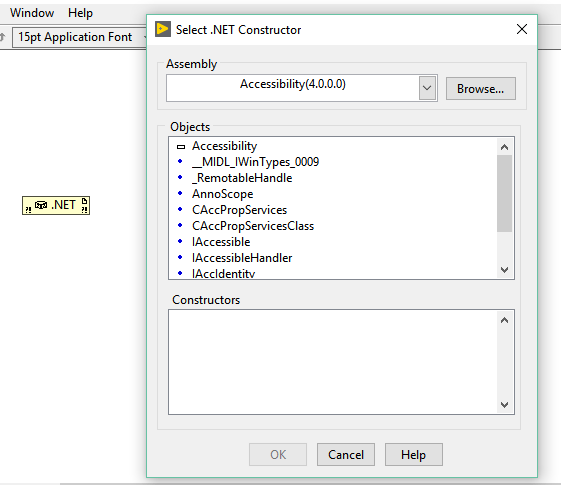Select AnnoScope object

click(223, 194)
